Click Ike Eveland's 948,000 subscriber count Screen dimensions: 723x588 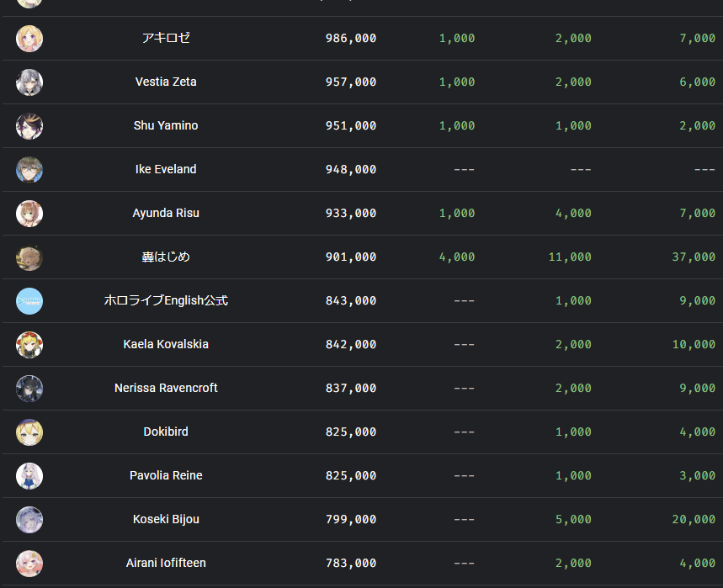tap(351, 170)
